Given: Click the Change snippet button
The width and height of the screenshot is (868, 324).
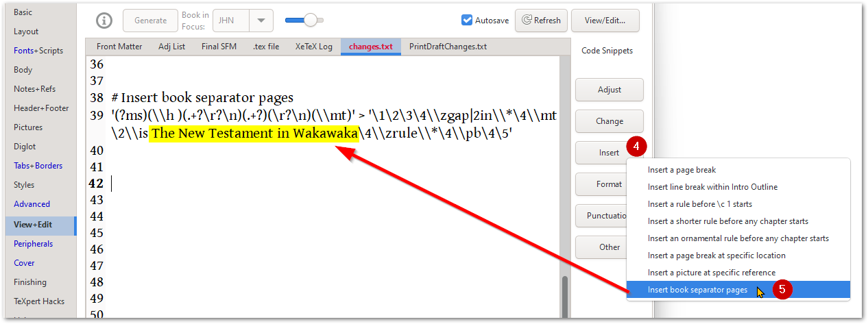Looking at the screenshot, I should 610,121.
